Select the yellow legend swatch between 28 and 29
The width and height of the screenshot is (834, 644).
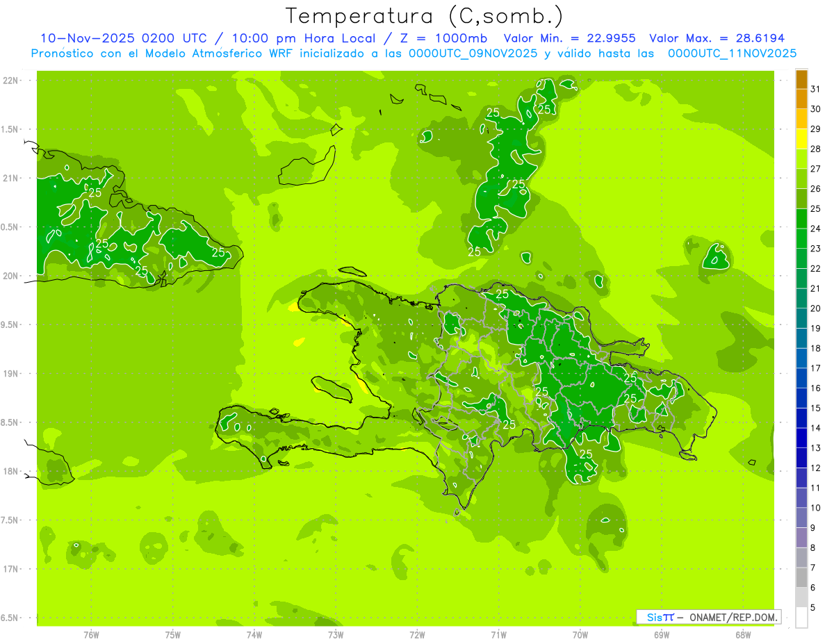coord(801,139)
